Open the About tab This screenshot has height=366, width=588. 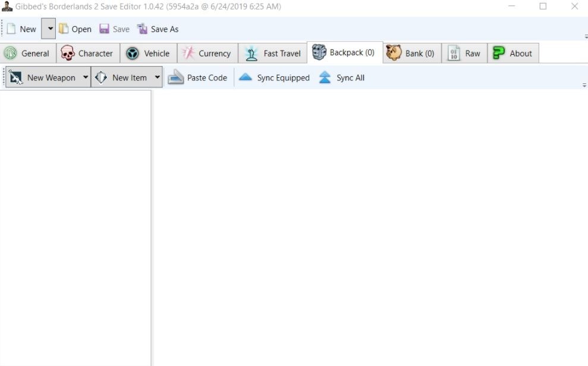513,53
